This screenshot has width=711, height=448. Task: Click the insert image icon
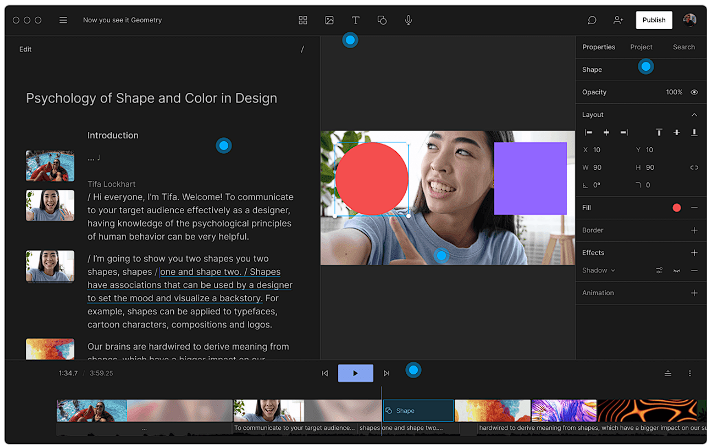[x=329, y=20]
